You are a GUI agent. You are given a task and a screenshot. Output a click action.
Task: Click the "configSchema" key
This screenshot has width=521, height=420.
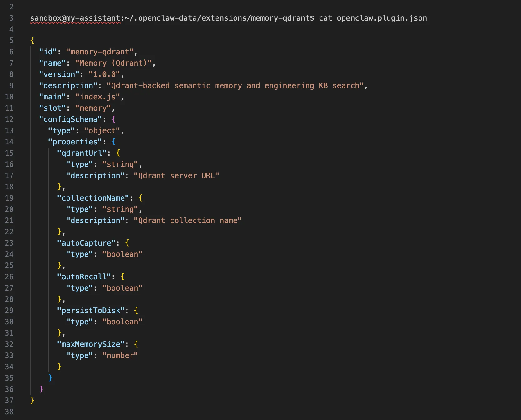click(71, 119)
